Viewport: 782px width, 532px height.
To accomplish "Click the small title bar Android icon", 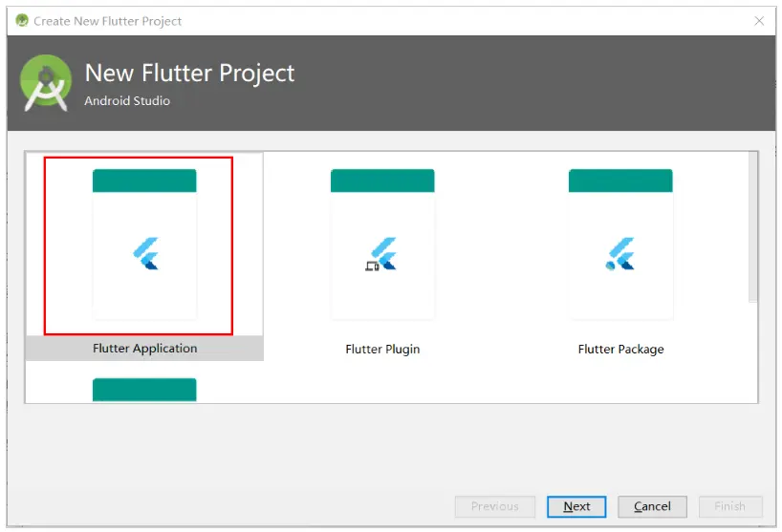I will [22, 20].
